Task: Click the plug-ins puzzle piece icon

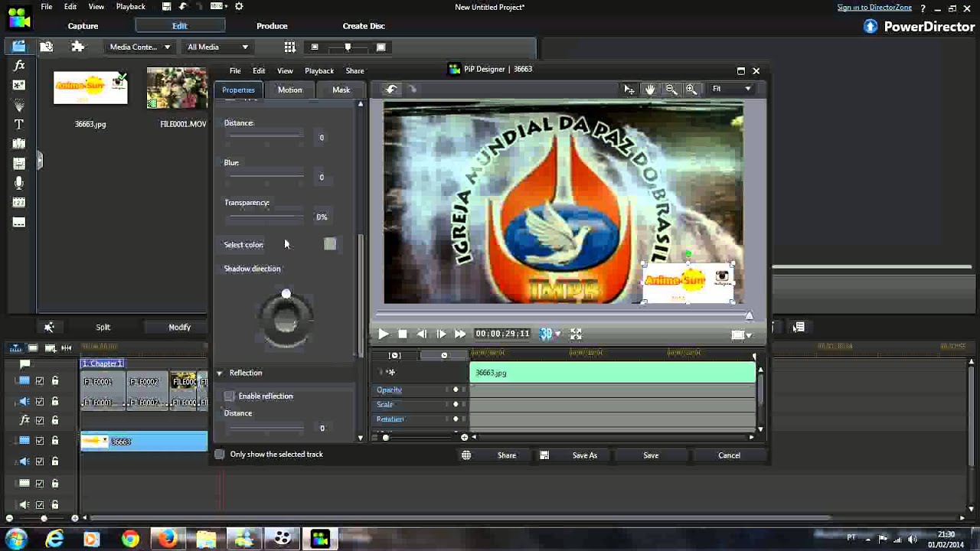Action: pyautogui.click(x=77, y=47)
